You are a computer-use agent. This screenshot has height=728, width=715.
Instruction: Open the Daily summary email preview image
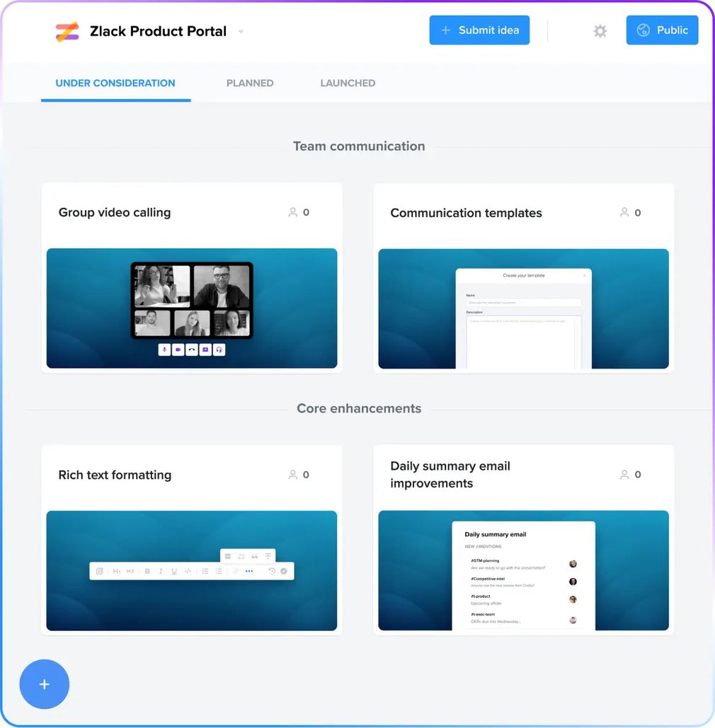click(x=524, y=571)
